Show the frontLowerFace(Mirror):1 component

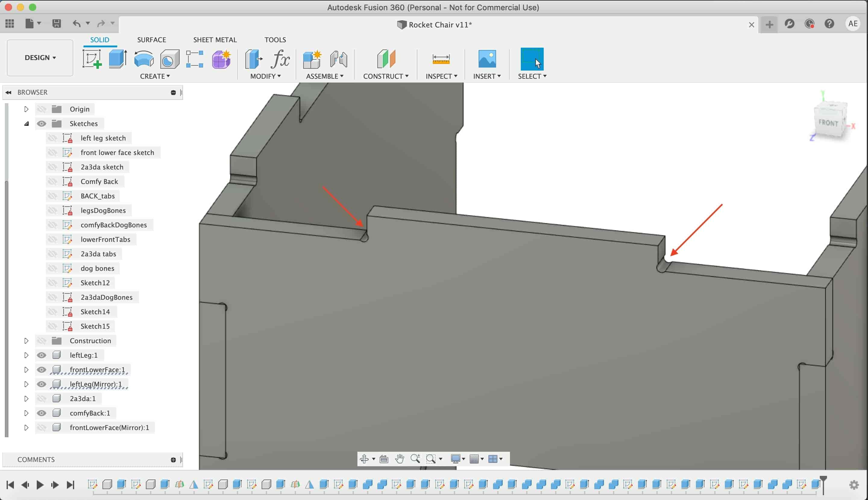(42, 428)
